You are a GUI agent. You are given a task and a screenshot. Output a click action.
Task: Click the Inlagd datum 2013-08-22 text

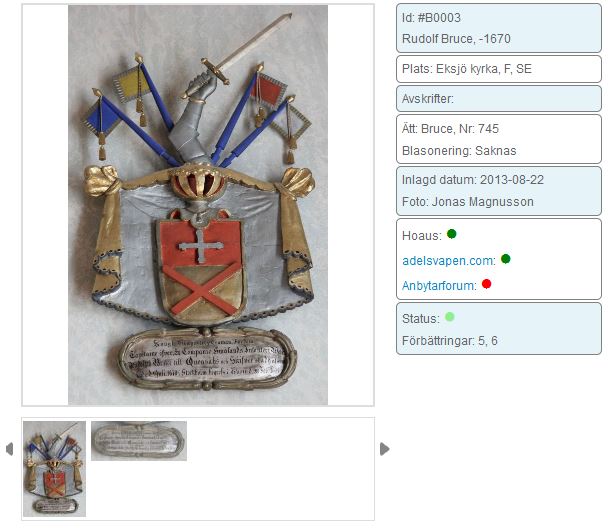473,180
